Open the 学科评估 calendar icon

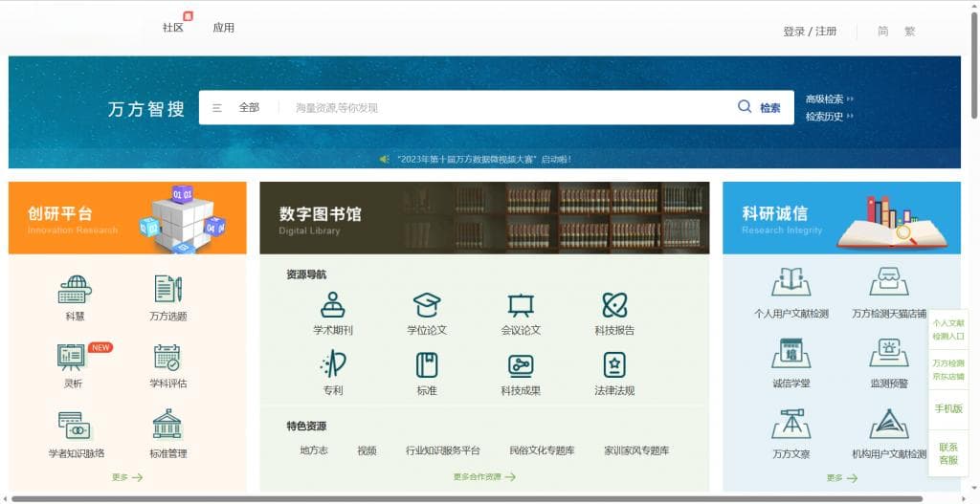(x=167, y=357)
